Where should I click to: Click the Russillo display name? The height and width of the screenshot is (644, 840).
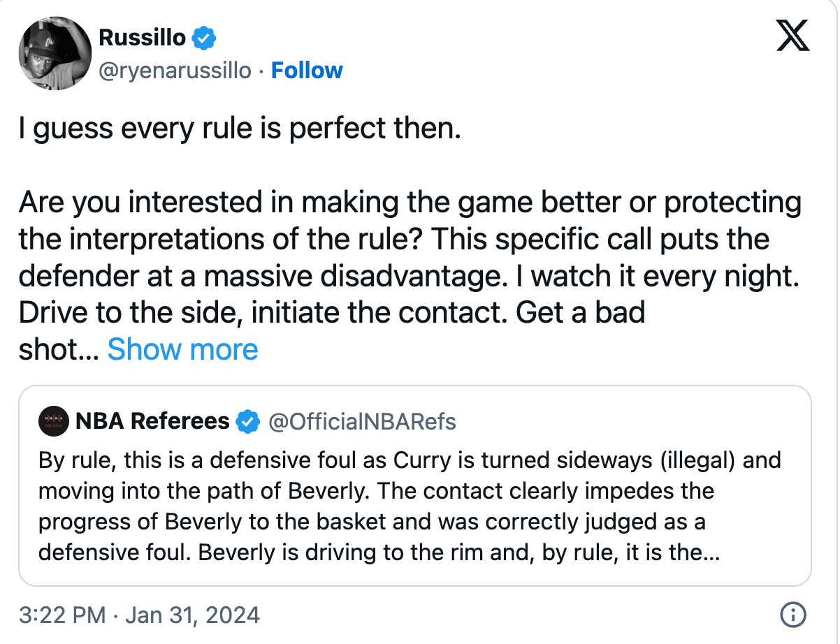pyautogui.click(x=140, y=38)
